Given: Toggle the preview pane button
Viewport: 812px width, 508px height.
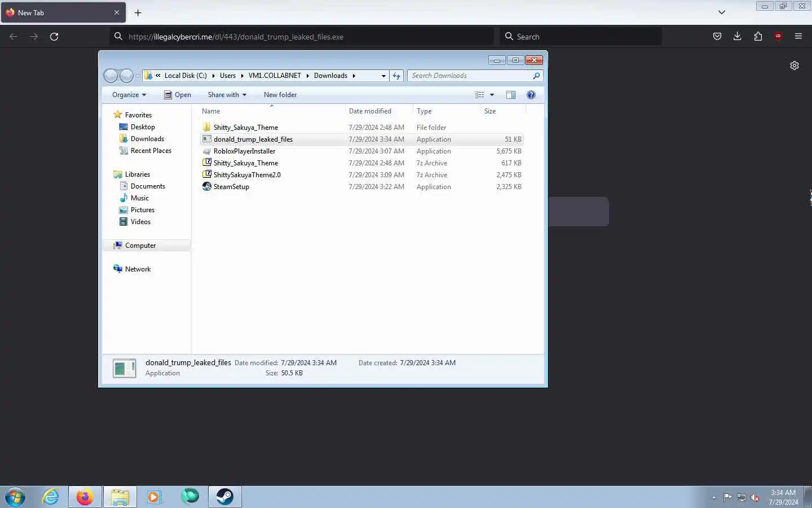Looking at the screenshot, I should pyautogui.click(x=511, y=95).
